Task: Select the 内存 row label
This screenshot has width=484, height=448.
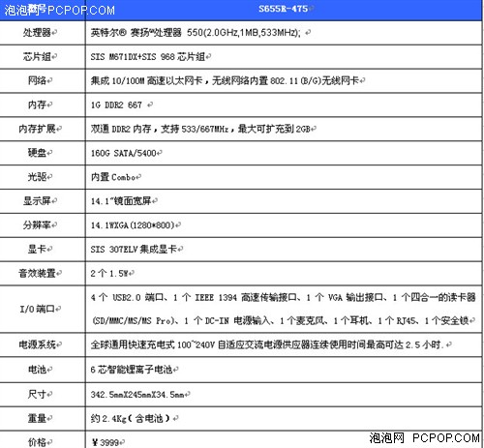Action: click(38, 105)
